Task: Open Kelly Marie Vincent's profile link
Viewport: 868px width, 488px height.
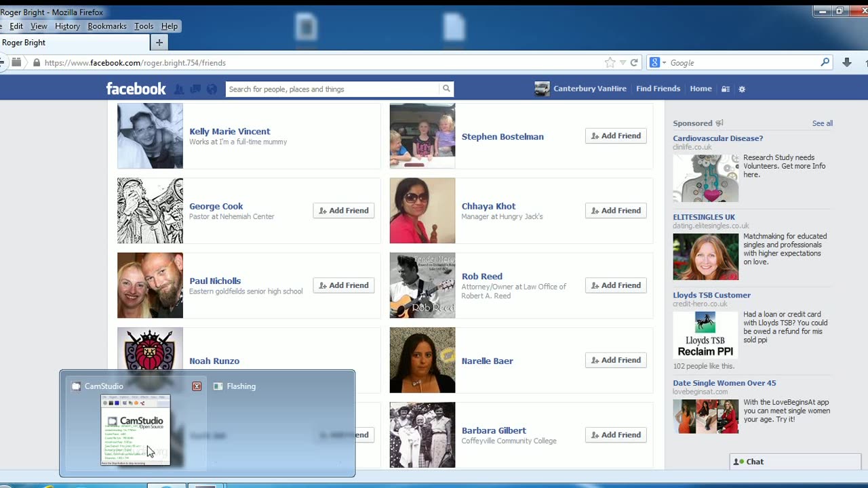Action: click(230, 131)
